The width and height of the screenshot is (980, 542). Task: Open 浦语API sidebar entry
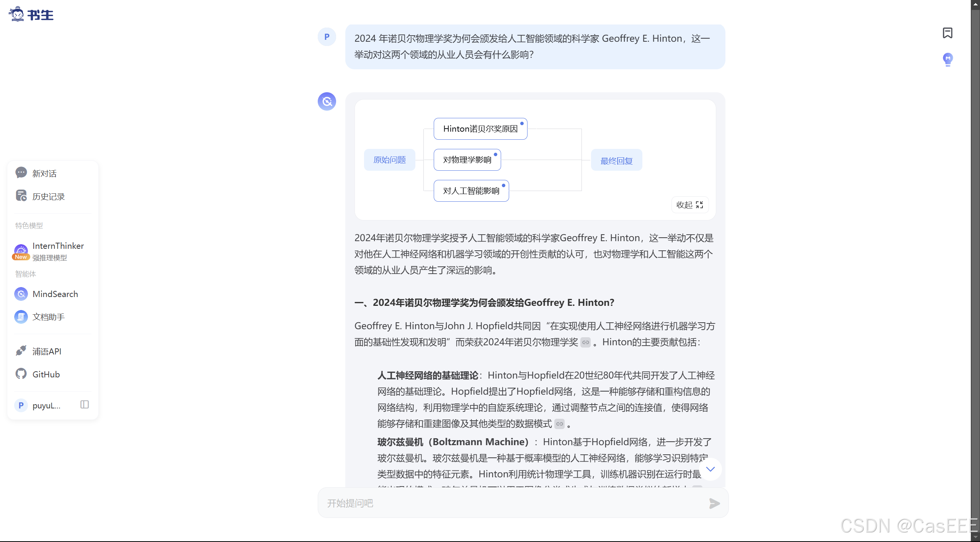pos(47,351)
